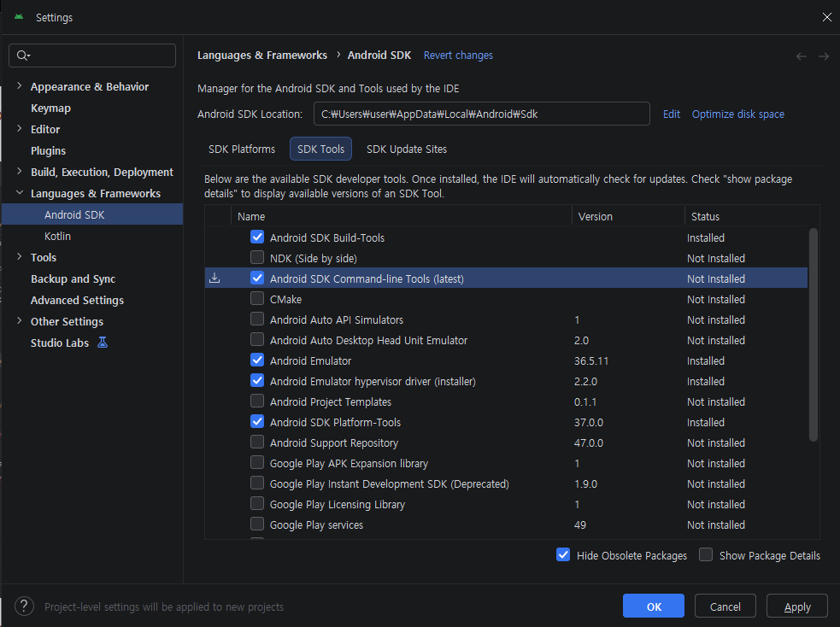Uncheck the Android Emulator package
Image resolution: width=840 pixels, height=627 pixels.
pyautogui.click(x=257, y=360)
